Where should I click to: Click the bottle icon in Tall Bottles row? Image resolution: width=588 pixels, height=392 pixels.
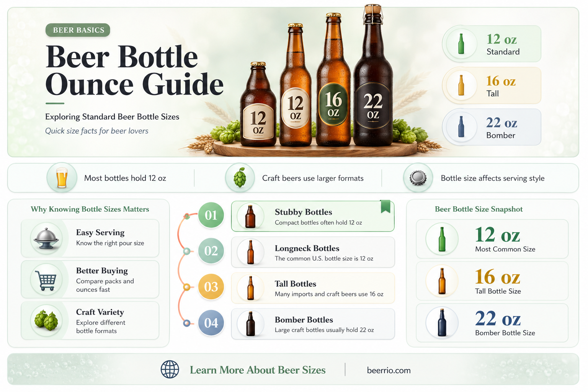pos(250,288)
